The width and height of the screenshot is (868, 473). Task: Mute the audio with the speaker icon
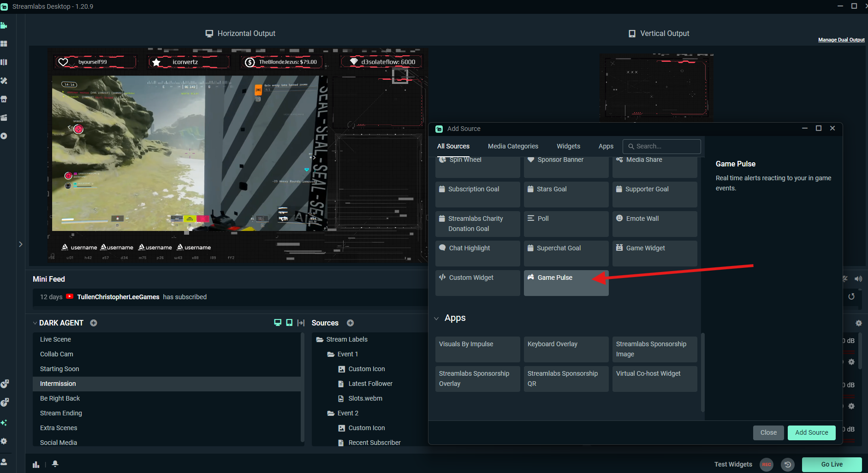858,279
